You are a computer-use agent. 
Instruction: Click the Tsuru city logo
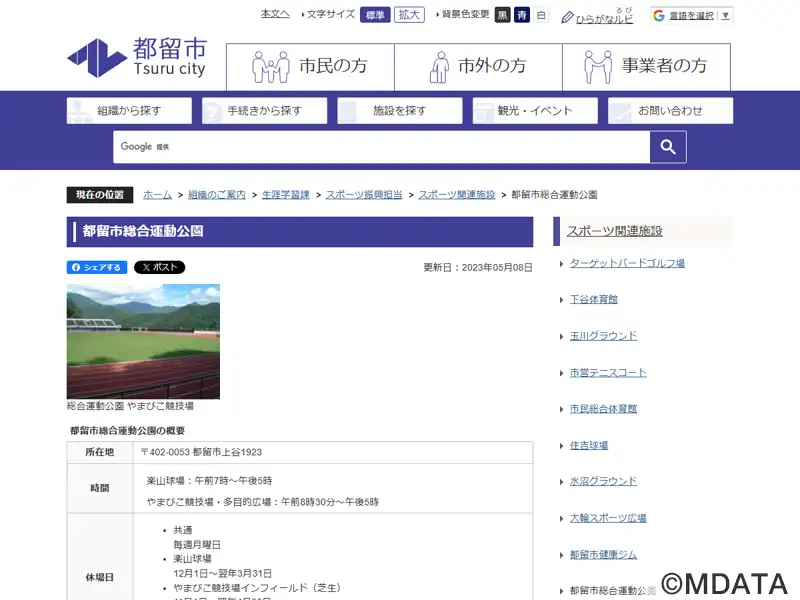[137, 58]
